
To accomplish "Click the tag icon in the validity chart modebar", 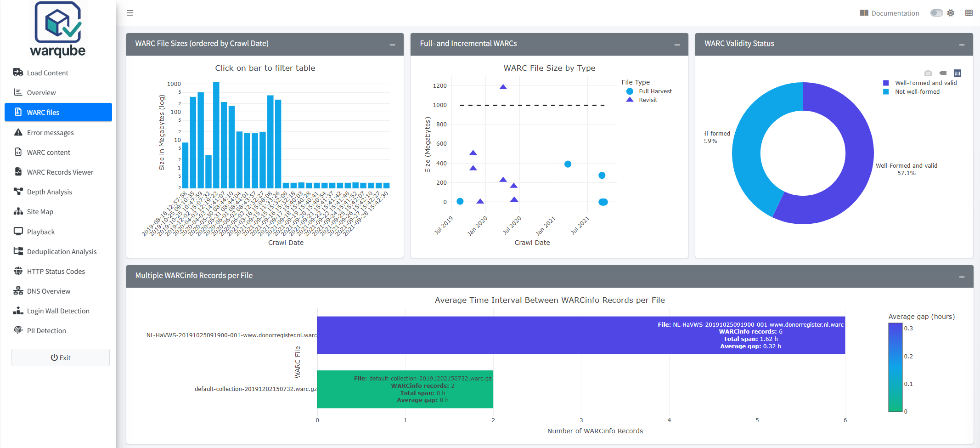I will pos(943,73).
